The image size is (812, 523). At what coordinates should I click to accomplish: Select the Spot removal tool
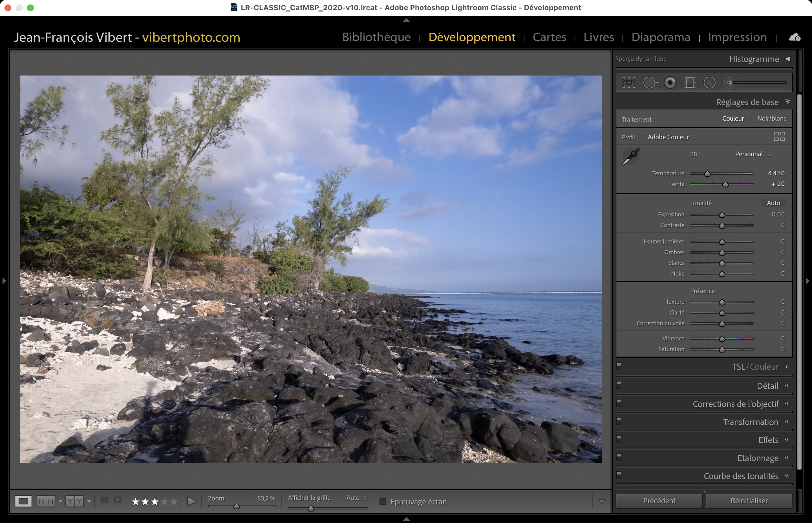pyautogui.click(x=650, y=83)
